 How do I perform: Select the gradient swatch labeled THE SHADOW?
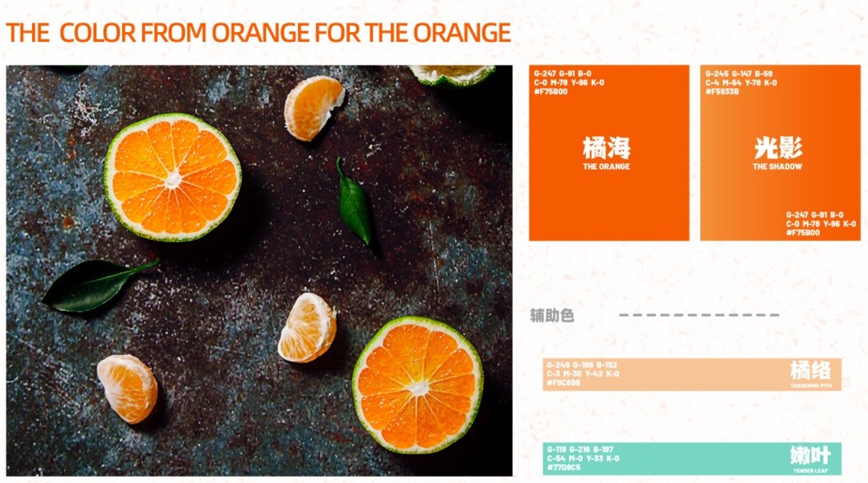[780, 153]
